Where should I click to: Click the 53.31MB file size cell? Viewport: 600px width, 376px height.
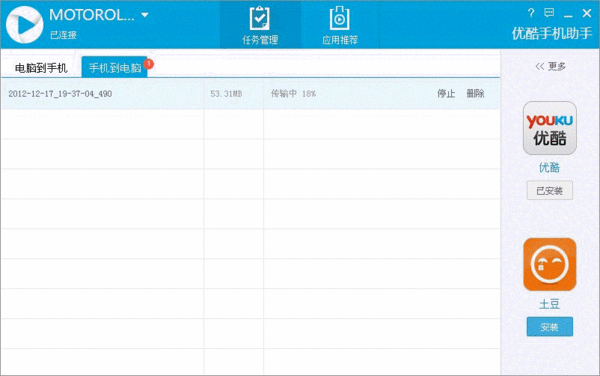point(226,94)
